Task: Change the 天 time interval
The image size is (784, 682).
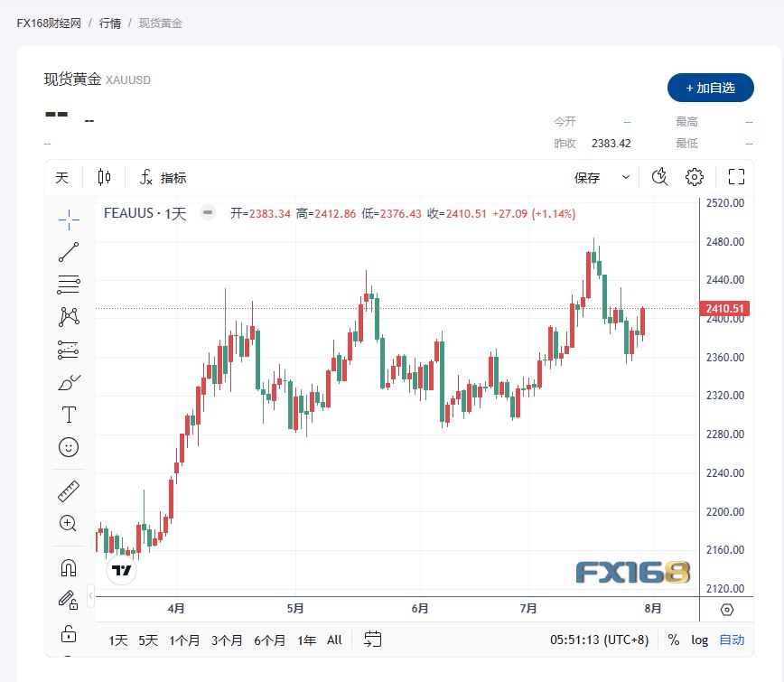Action: [x=62, y=177]
